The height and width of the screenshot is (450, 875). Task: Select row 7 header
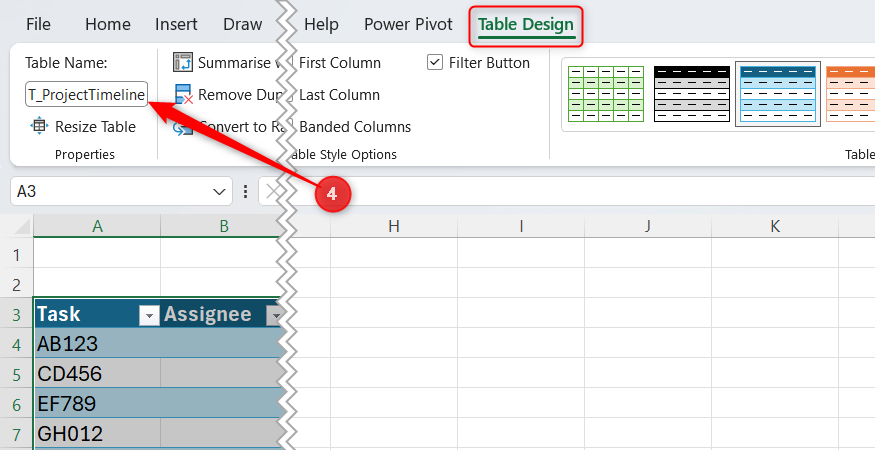click(17, 434)
